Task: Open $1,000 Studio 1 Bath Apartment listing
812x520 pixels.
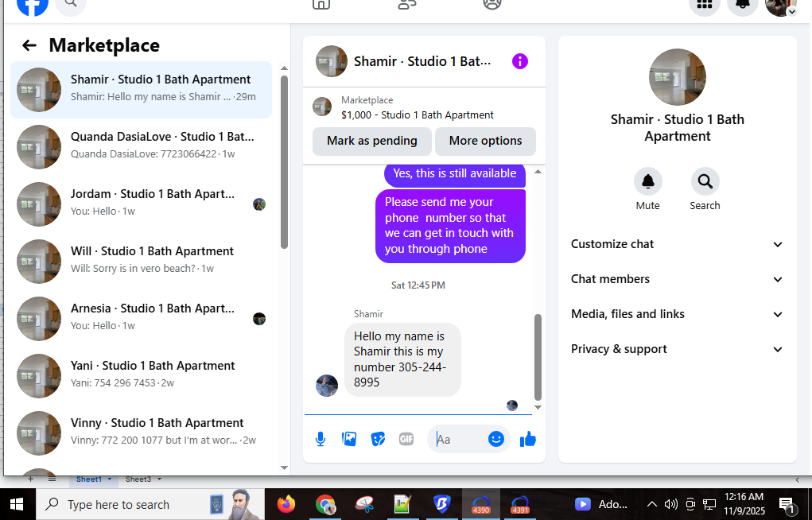Action: 417,115
